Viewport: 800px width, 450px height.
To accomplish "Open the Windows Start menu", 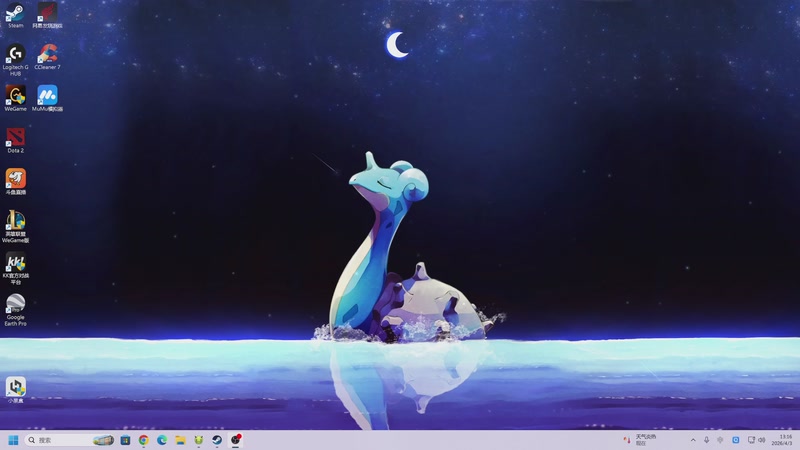I will pos(13,440).
